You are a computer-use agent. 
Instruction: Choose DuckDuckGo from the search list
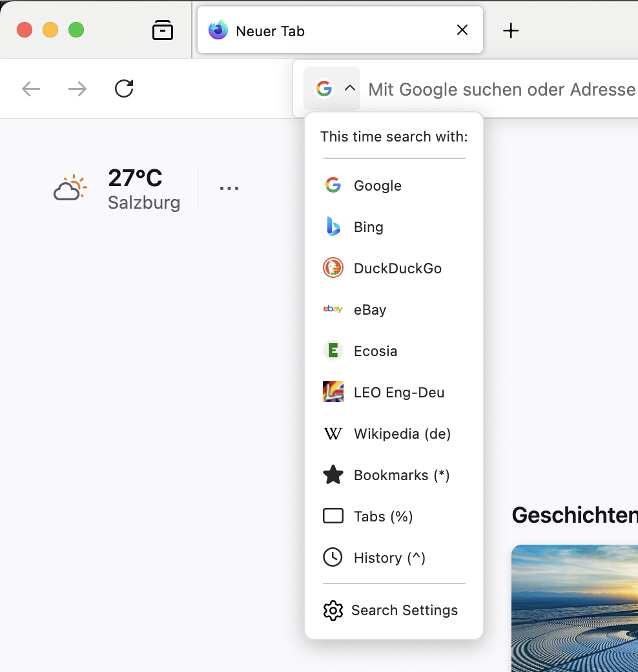(397, 268)
